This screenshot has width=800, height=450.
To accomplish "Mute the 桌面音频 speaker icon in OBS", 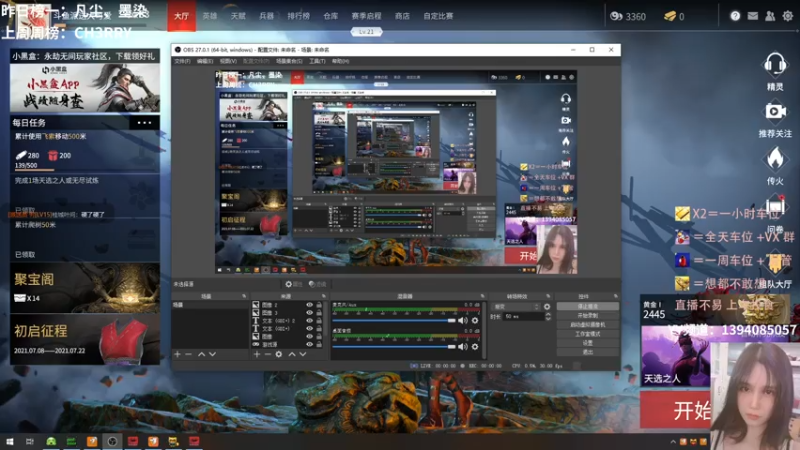I will pos(462,346).
